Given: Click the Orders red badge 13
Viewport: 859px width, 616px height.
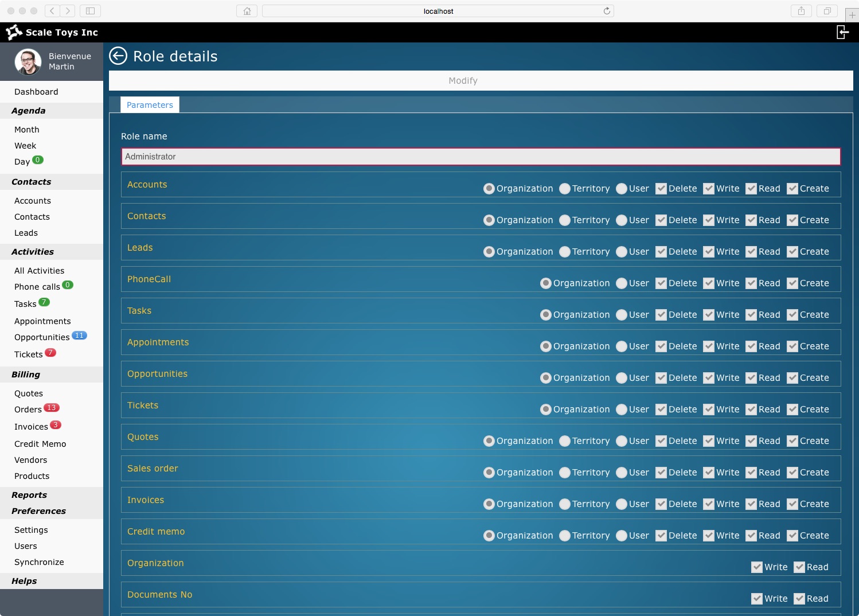Looking at the screenshot, I should pyautogui.click(x=52, y=408).
